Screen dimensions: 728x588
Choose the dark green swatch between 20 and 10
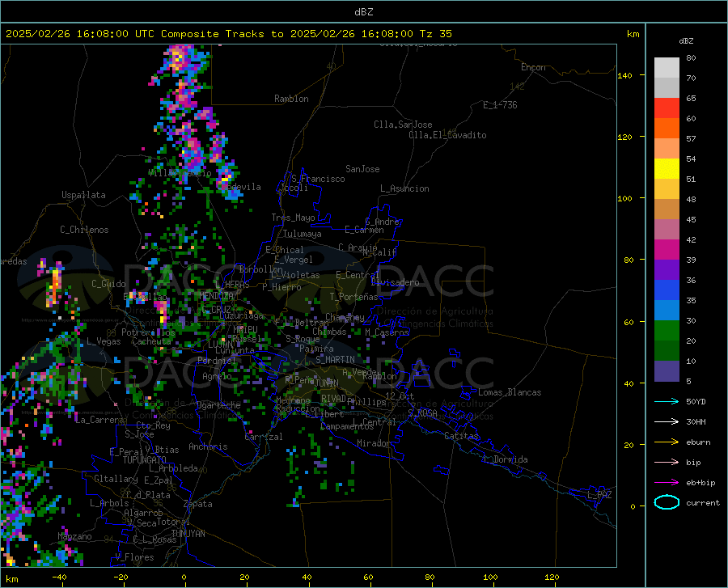pyautogui.click(x=667, y=351)
